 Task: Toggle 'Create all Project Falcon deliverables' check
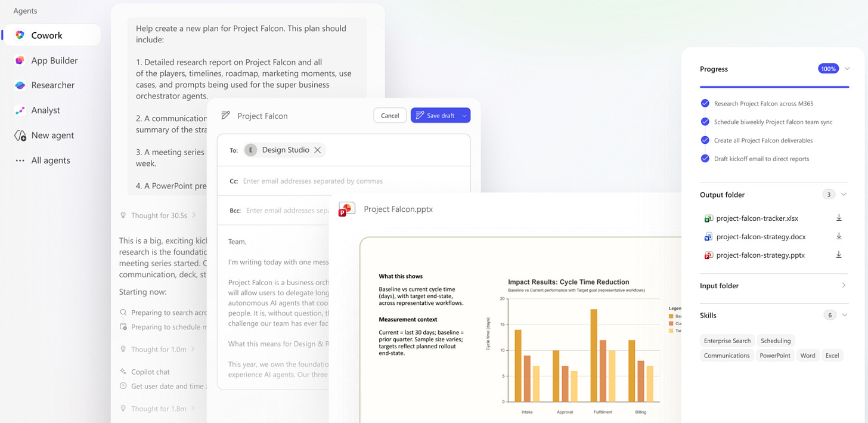point(705,140)
